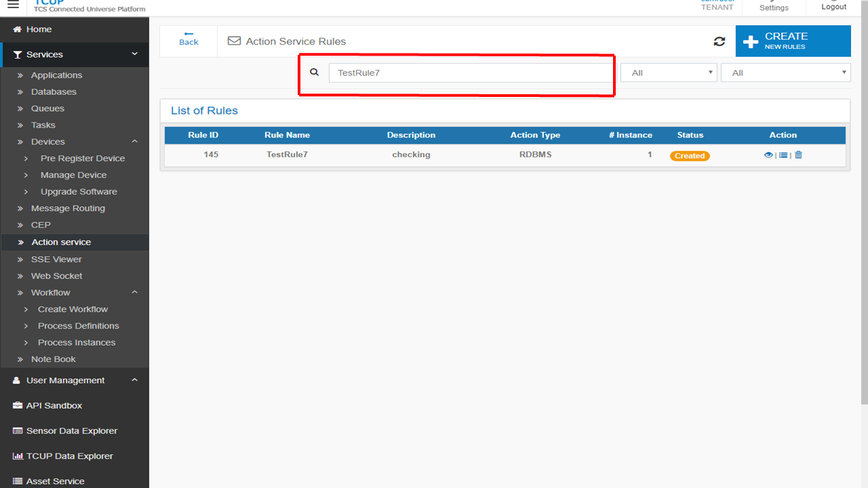868x488 pixels.
Task: Open the first All filter dropdown
Action: pyautogui.click(x=669, y=73)
